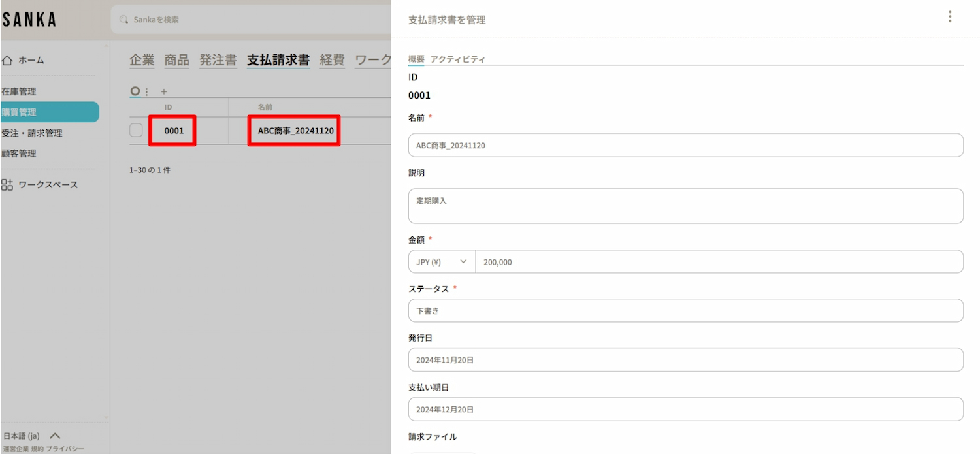Open the three-dot menu in panel header

[950, 17]
